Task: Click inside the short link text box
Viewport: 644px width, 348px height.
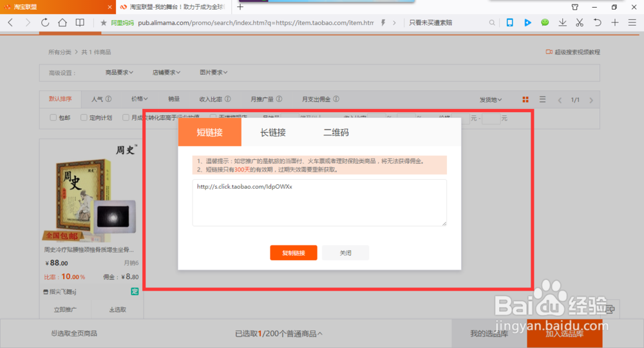Action: pyautogui.click(x=319, y=202)
